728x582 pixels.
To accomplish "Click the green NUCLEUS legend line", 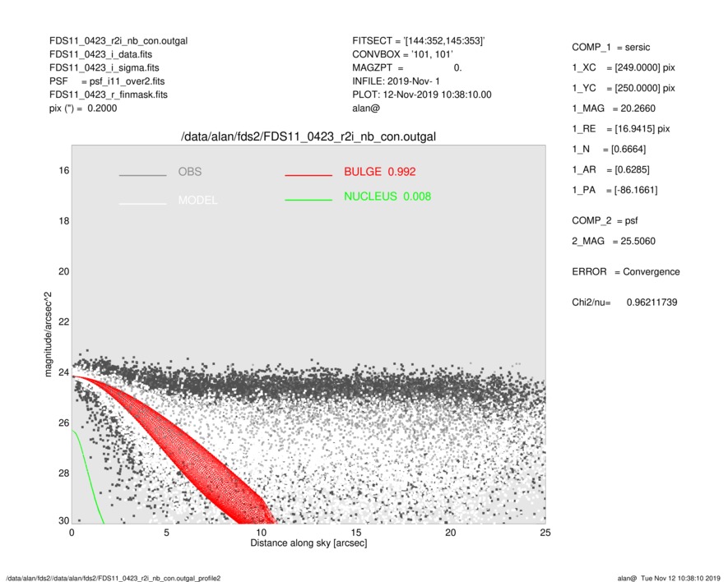I will [308, 201].
